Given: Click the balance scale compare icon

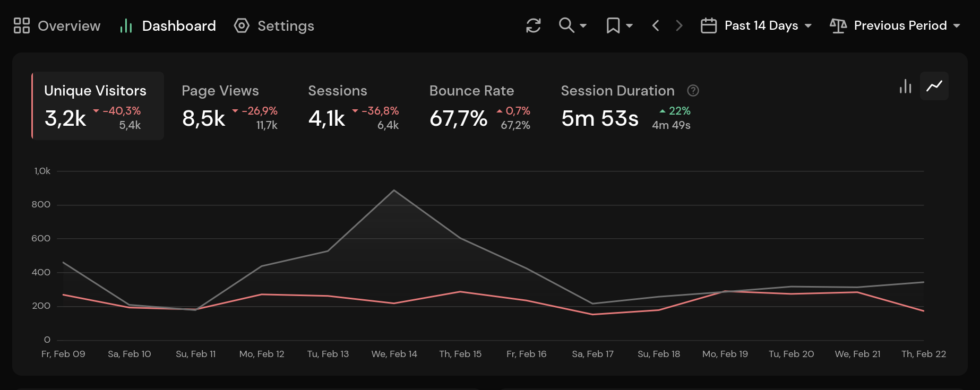Looking at the screenshot, I should point(838,25).
